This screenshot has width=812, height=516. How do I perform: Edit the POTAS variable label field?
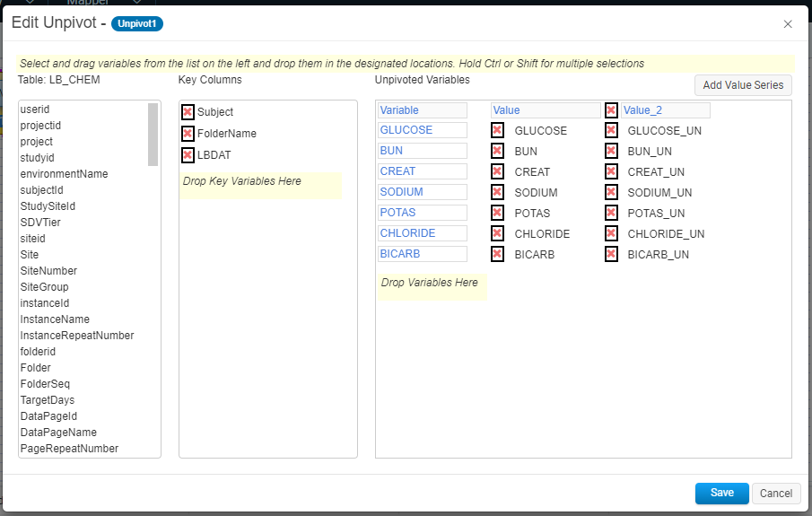(422, 213)
